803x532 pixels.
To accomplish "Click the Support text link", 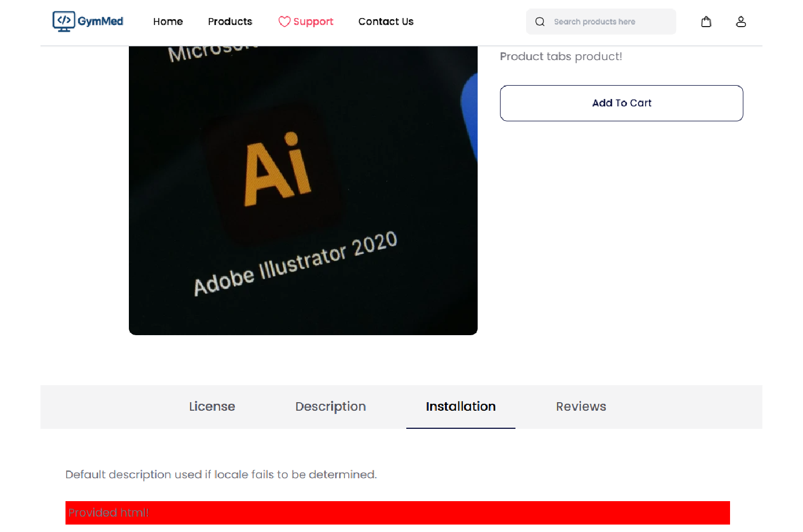I will (x=313, y=22).
